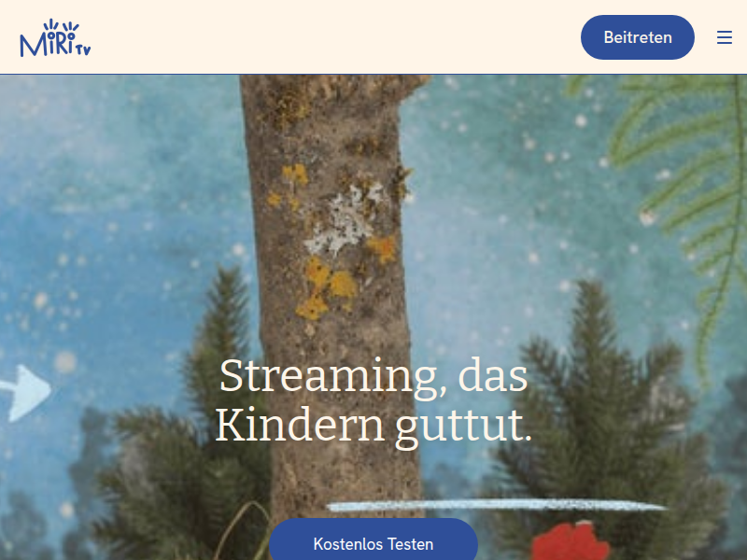747x560 pixels.
Task: Click the fir tree right of the trunk
Action: click(x=605, y=419)
